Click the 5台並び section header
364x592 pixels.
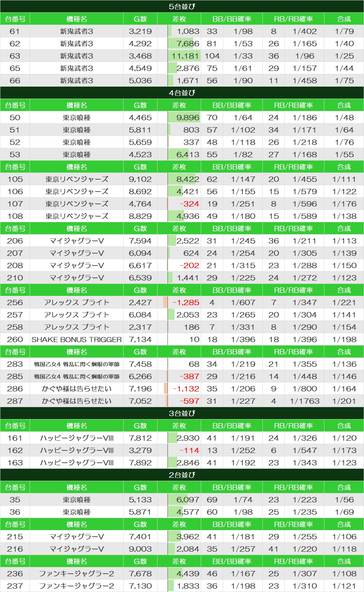pyautogui.click(x=182, y=6)
